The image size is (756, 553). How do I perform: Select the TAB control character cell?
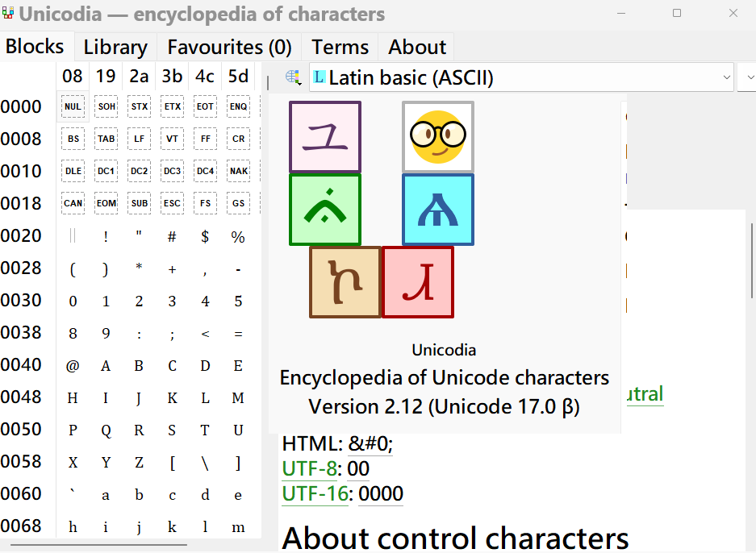point(106,139)
